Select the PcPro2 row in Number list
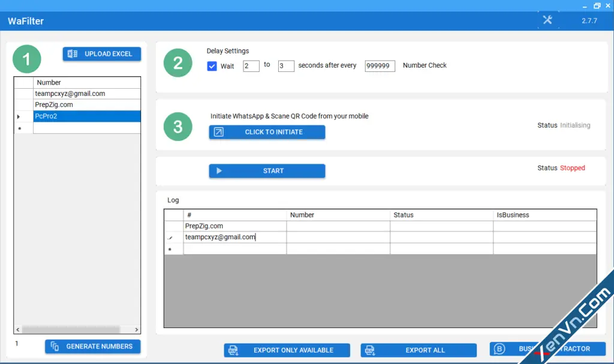Viewport: 614px width, 364px height. coord(87,116)
